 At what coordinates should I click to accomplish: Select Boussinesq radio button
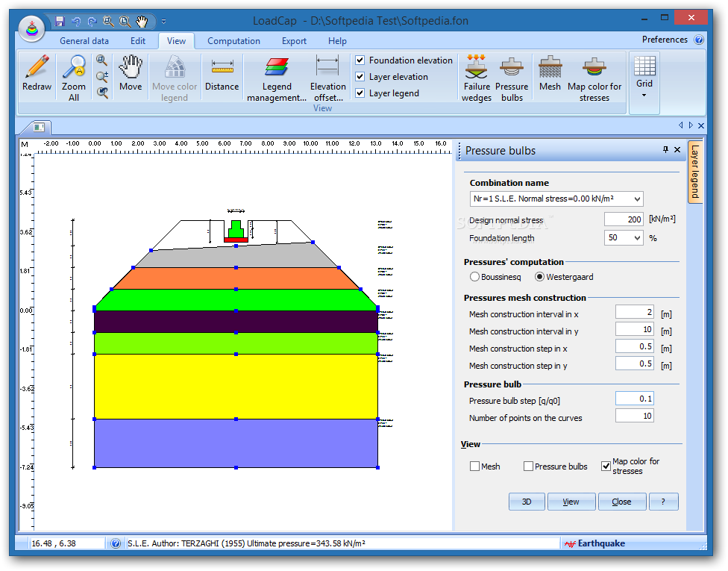pyautogui.click(x=474, y=277)
